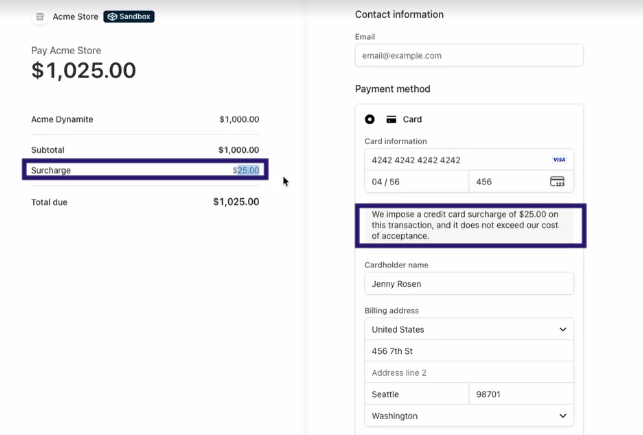Click the Acme Dynamite $1,000.00 price
The height and width of the screenshot is (435, 643).
pos(239,119)
